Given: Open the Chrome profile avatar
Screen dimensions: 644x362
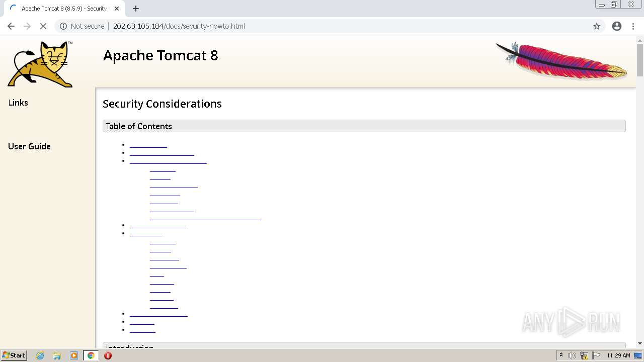Looking at the screenshot, I should (x=617, y=26).
